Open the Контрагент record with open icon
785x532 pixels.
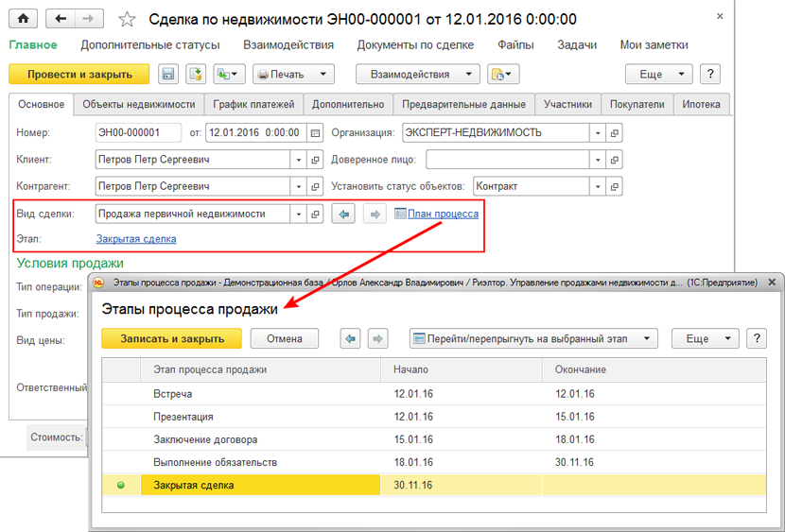[315, 186]
